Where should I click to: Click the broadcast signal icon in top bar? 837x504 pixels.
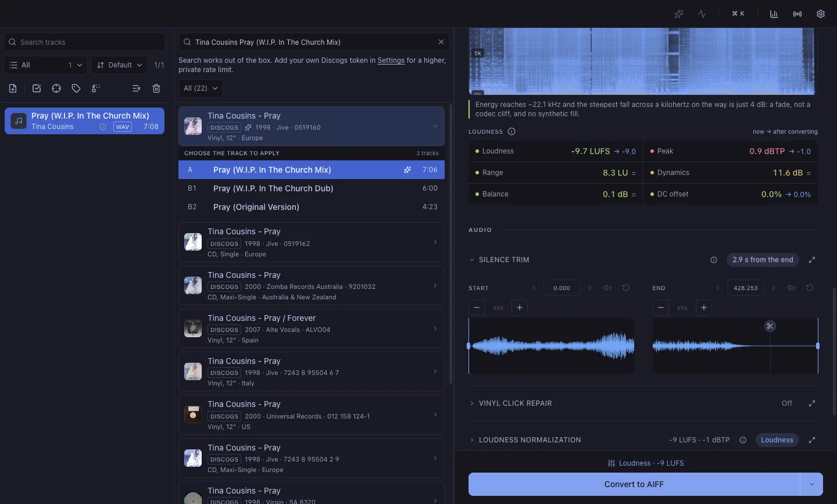click(x=797, y=14)
